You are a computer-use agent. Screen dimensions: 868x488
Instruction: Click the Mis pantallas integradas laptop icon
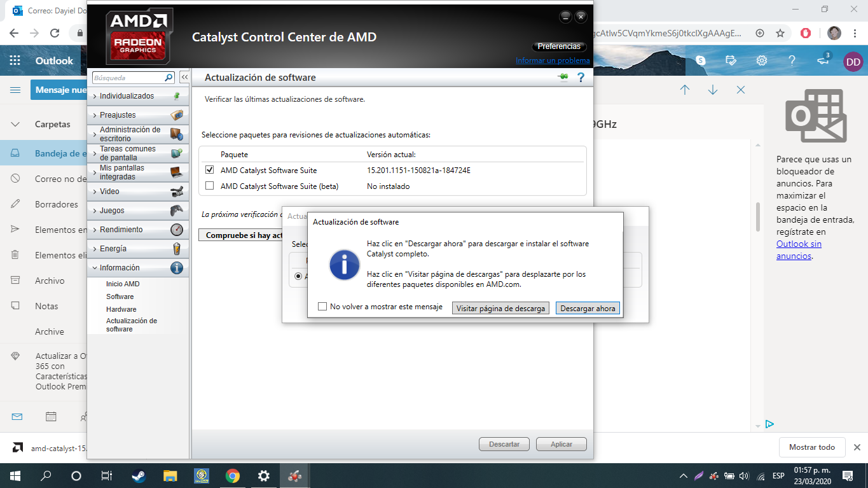click(x=177, y=172)
